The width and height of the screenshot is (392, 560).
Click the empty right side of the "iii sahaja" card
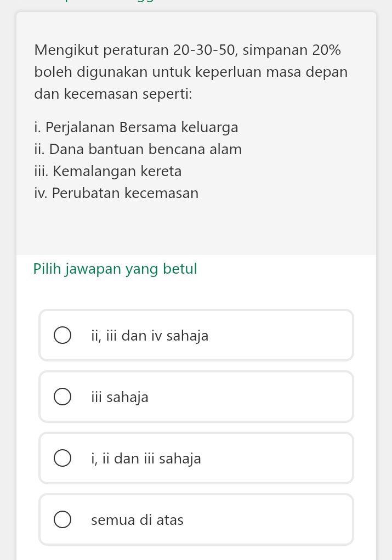coord(274,397)
